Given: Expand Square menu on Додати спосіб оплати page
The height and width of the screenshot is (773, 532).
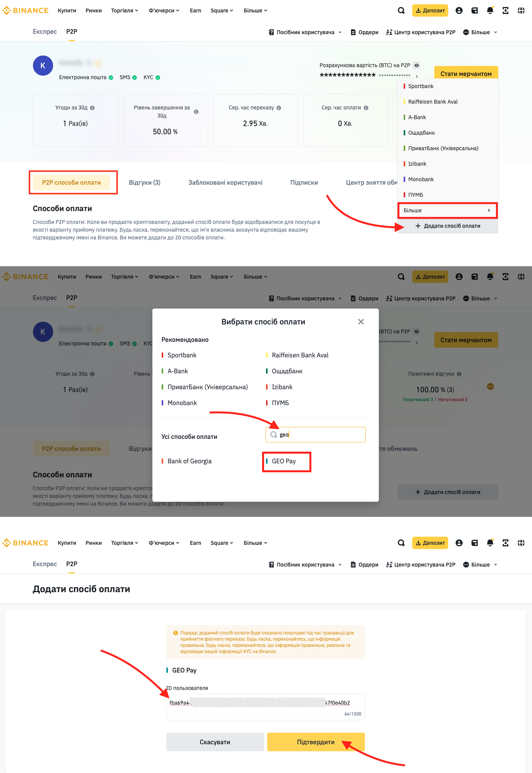Looking at the screenshot, I should click(x=222, y=543).
